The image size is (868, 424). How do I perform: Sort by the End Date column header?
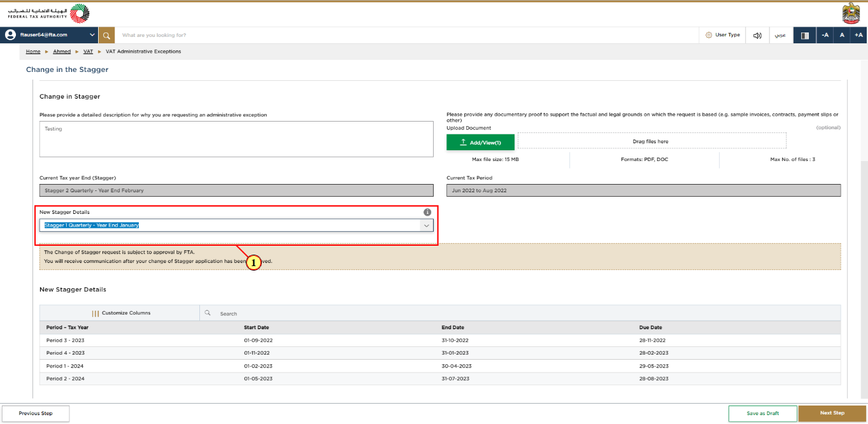coord(453,328)
